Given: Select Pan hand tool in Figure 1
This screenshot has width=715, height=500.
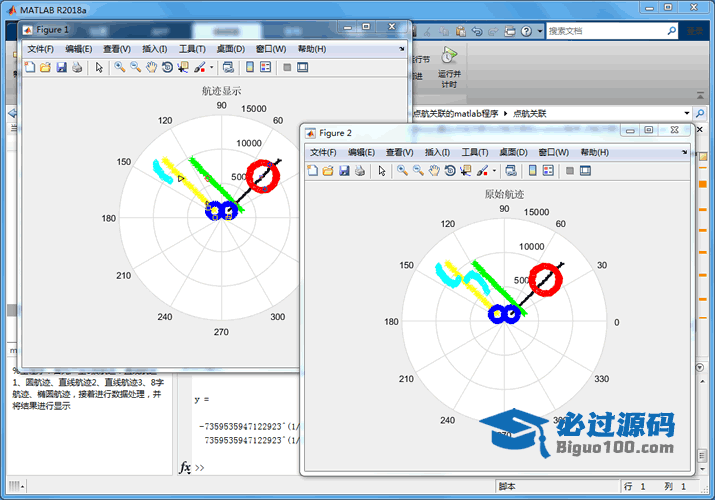Looking at the screenshot, I should (x=151, y=67).
